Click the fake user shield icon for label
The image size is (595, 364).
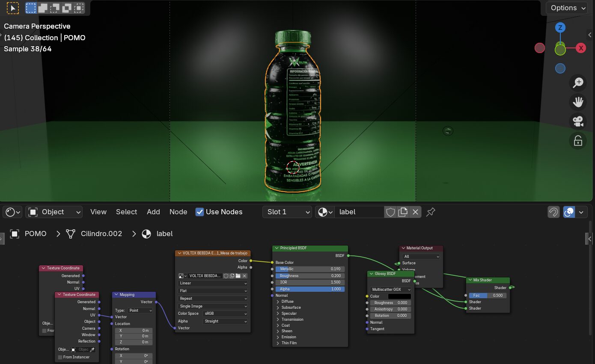coord(390,212)
